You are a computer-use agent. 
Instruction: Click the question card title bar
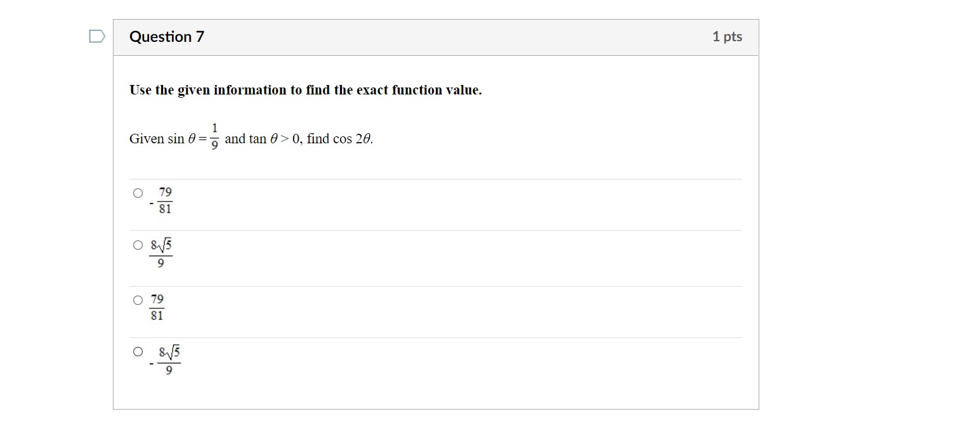[436, 36]
